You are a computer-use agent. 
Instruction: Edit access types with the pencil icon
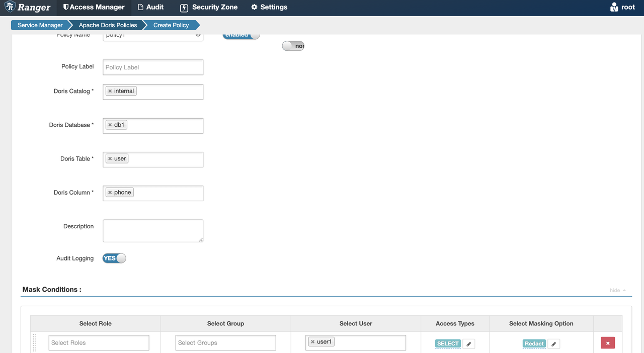coord(468,344)
